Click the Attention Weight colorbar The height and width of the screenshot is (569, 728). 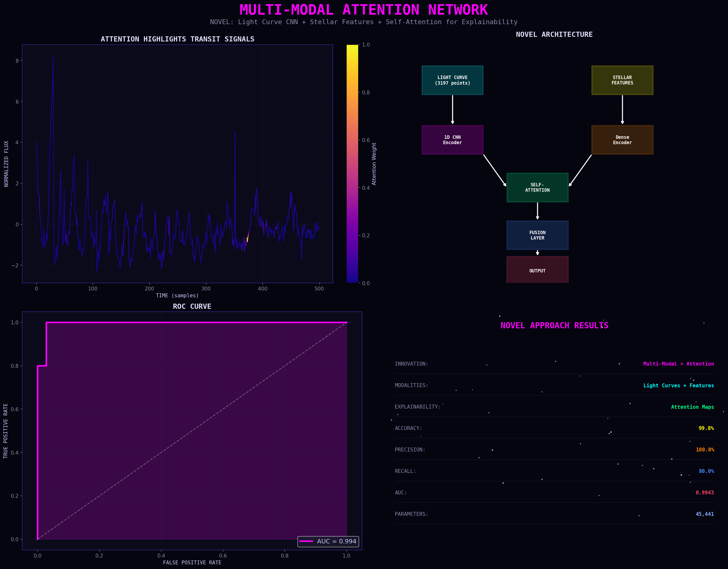point(352,164)
